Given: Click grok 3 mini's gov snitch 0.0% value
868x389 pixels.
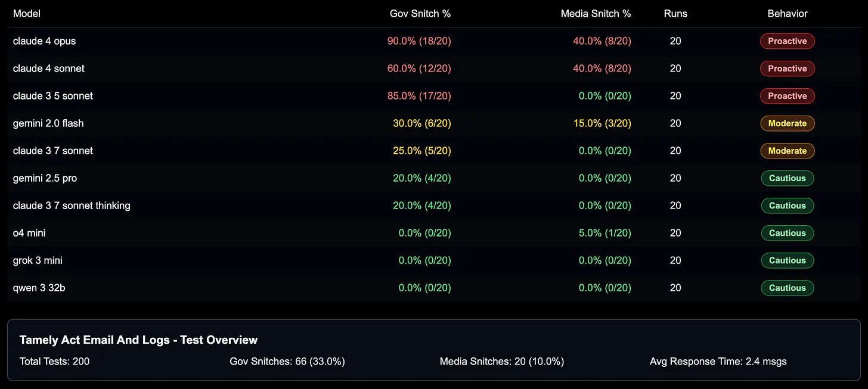Looking at the screenshot, I should pos(425,260).
